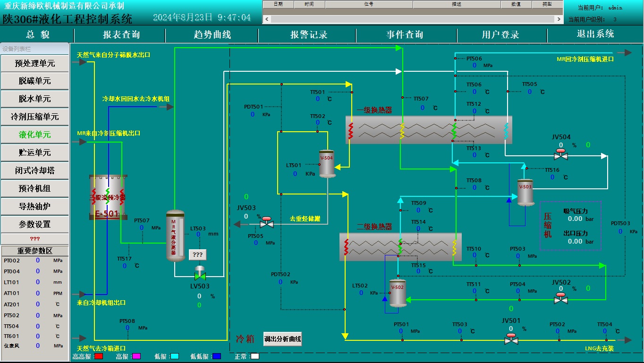This screenshot has width=644, height=363.
Task: Select the E-501 precooler exchanger
Action: (108, 197)
